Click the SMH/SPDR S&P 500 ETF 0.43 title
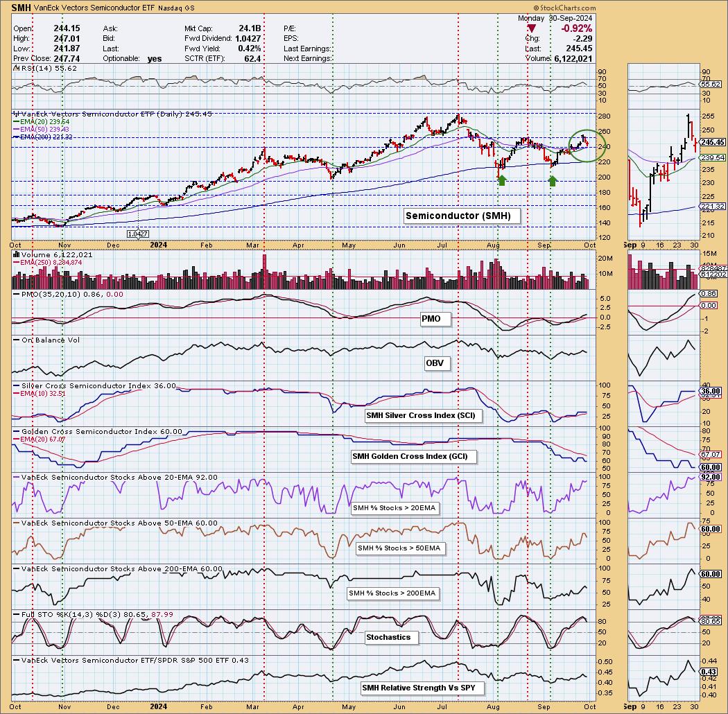This screenshot has height=714, width=728. (x=131, y=660)
